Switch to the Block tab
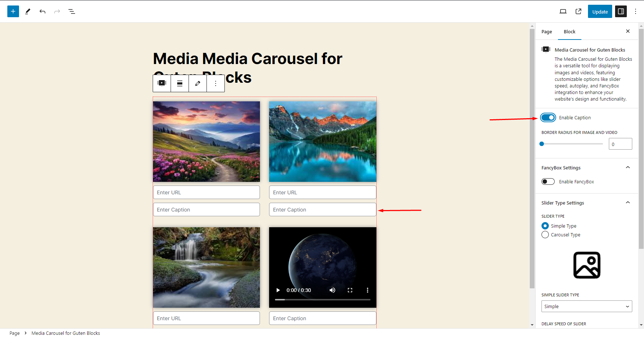The image size is (644, 337). [x=569, y=31]
